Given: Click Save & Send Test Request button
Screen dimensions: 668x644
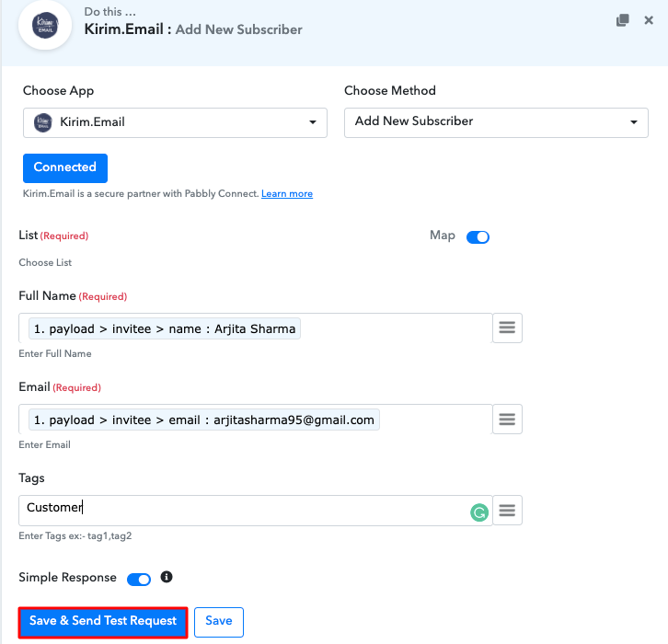Looking at the screenshot, I should point(103,622).
